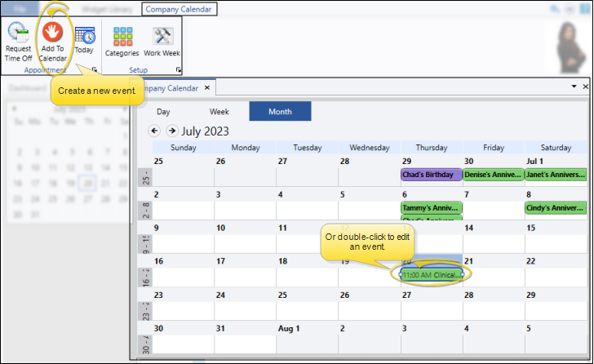Open the tab list dropdown arrow

click(x=573, y=86)
